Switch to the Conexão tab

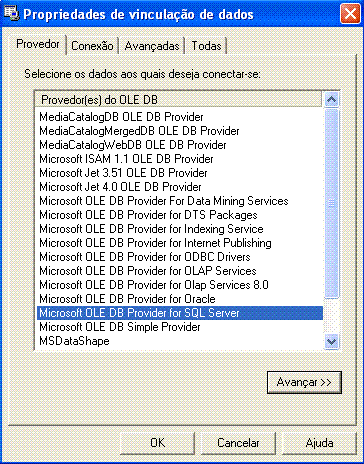coord(92,46)
